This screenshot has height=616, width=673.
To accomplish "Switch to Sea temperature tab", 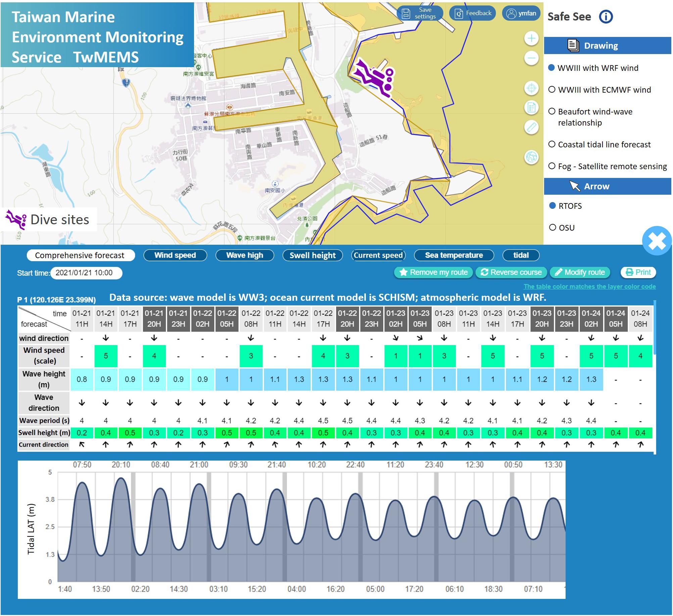I will tap(454, 255).
